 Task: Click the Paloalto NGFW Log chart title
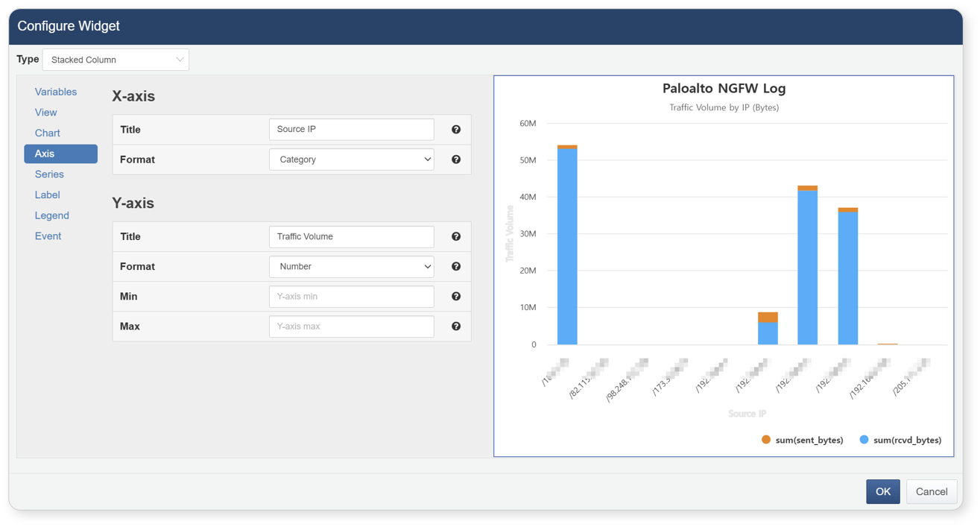tap(724, 88)
